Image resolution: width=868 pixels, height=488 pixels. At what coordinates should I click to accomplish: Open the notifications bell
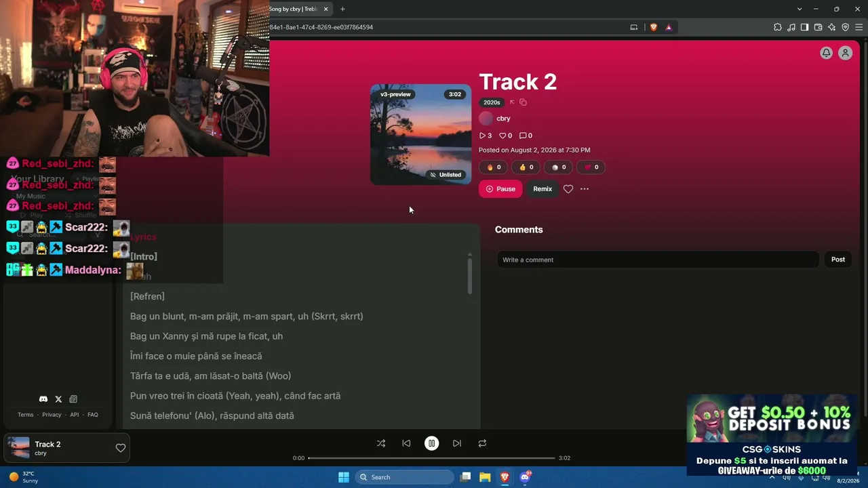(826, 53)
